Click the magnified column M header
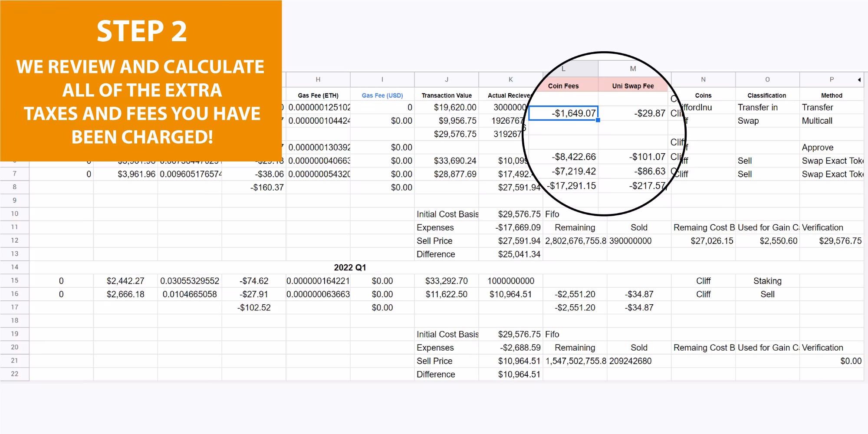Viewport: 868px width, 434px height. point(633,69)
